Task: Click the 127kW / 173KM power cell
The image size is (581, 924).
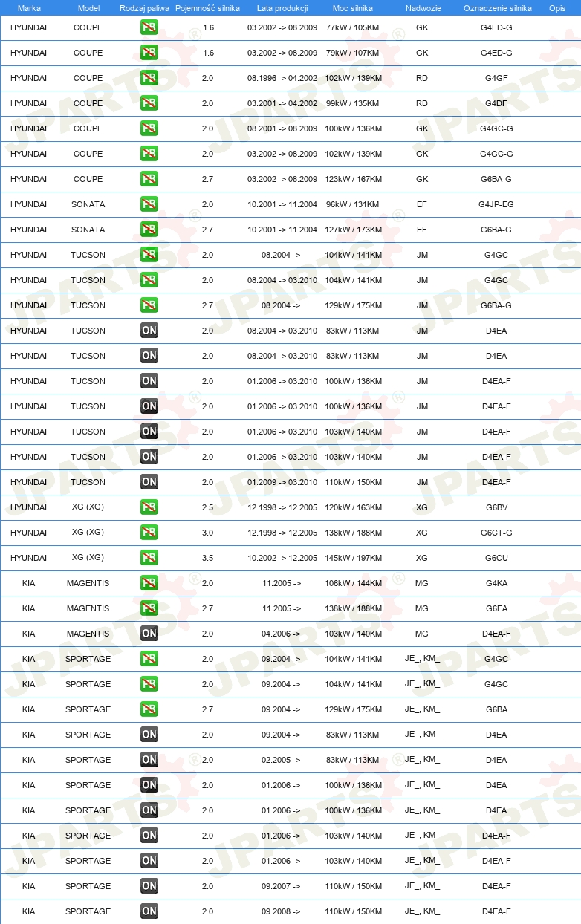Action: 354,230
